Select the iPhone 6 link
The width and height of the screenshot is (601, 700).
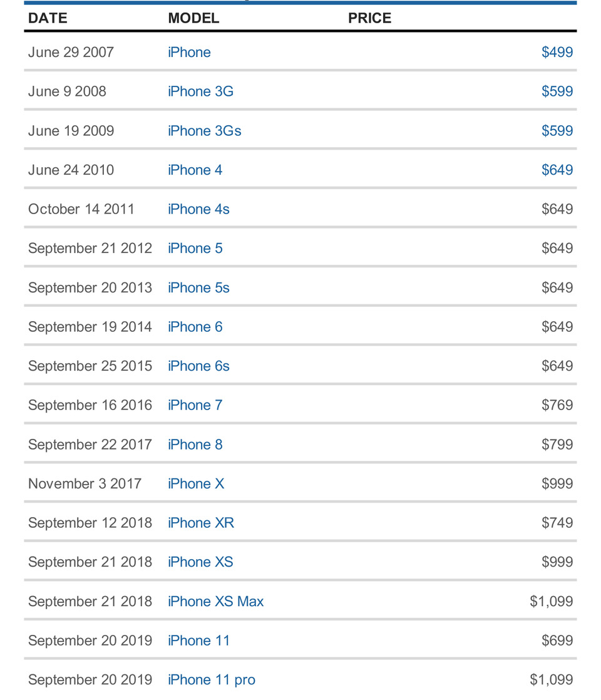tap(195, 327)
